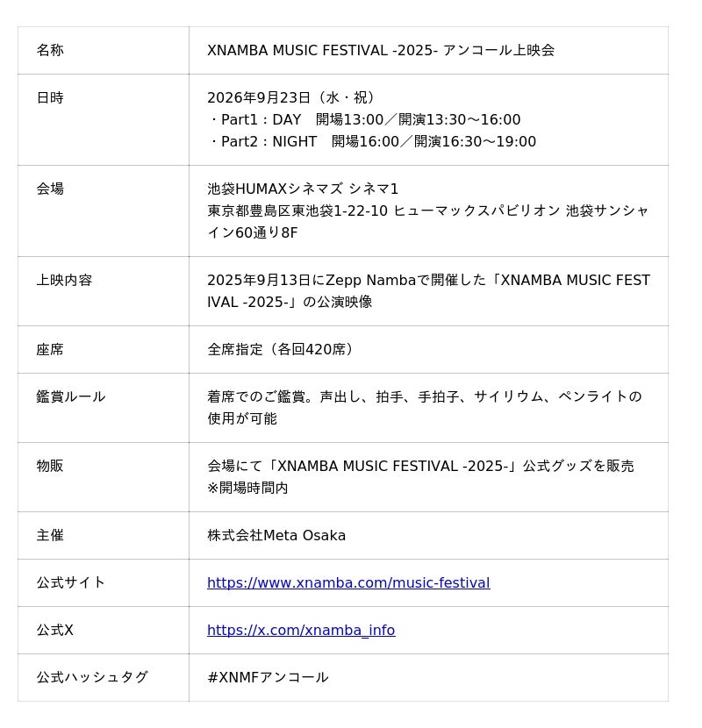
Task: Click the Part2 NIGHT schedule line
Action: (x=372, y=141)
